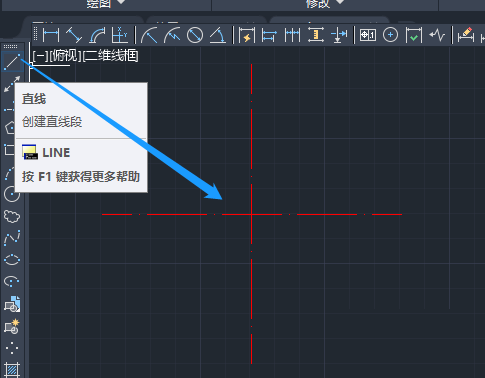Activate the Quick Dimension tool
Screen dimensions: 485x378
(247, 35)
